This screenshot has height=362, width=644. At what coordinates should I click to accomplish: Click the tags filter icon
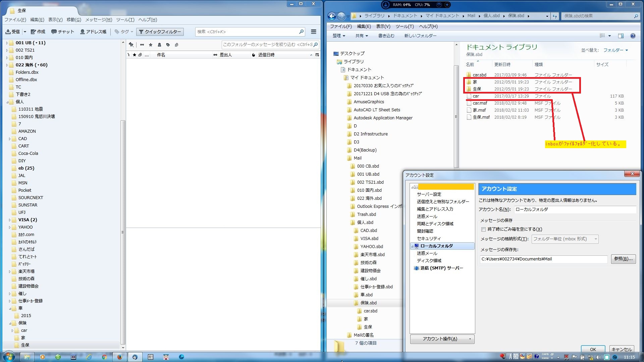tap(168, 45)
